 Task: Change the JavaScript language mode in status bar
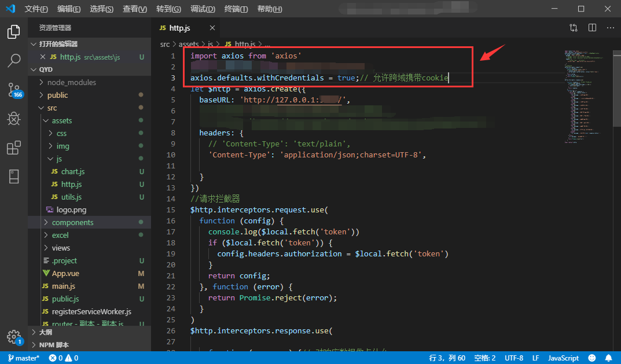coord(563,358)
